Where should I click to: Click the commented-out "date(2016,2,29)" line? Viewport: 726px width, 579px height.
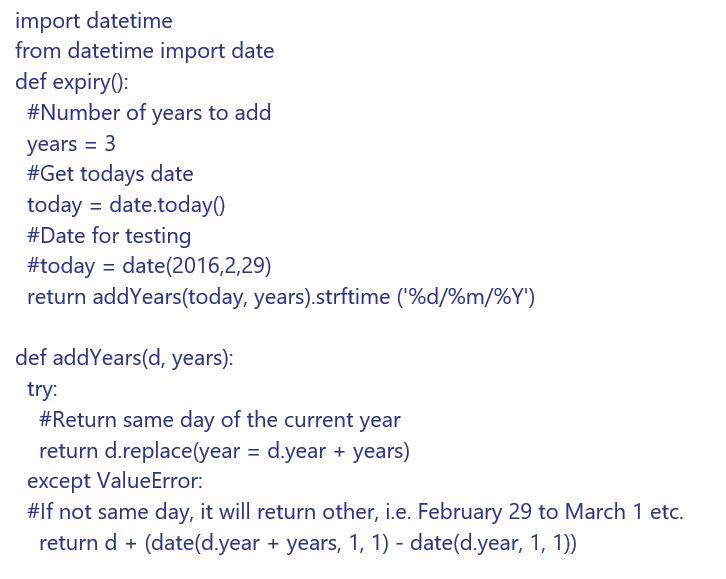pyautogui.click(x=196, y=267)
